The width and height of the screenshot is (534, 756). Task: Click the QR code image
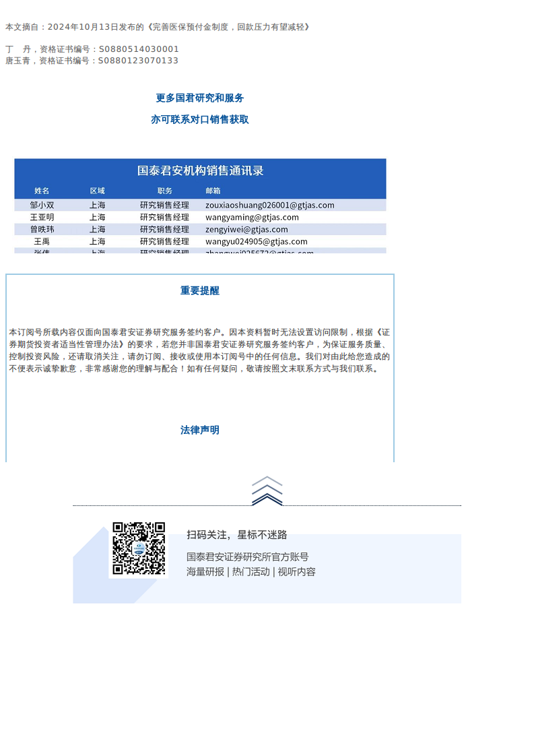[x=139, y=548]
